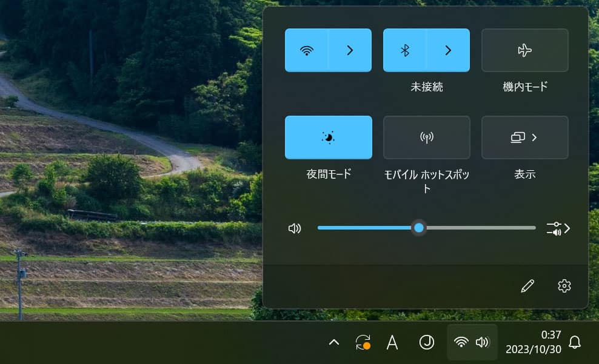The width and height of the screenshot is (599, 364).
Task: Toggle Wi-Fi off in quick settings
Action: 306,50
